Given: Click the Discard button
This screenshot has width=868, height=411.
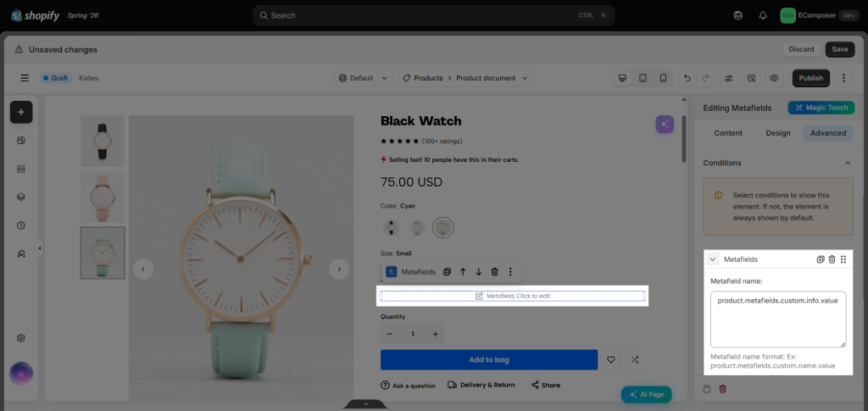Looking at the screenshot, I should [x=801, y=49].
